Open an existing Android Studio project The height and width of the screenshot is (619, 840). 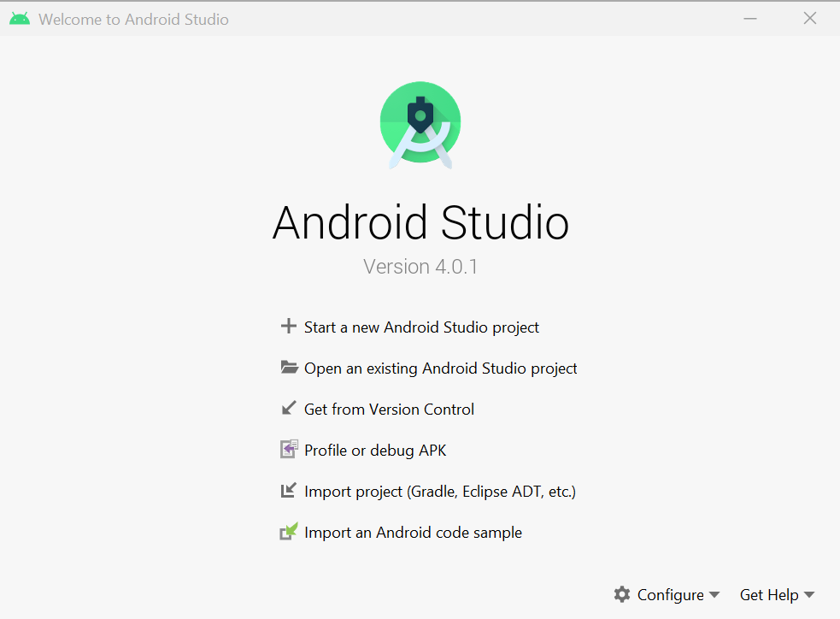point(440,368)
